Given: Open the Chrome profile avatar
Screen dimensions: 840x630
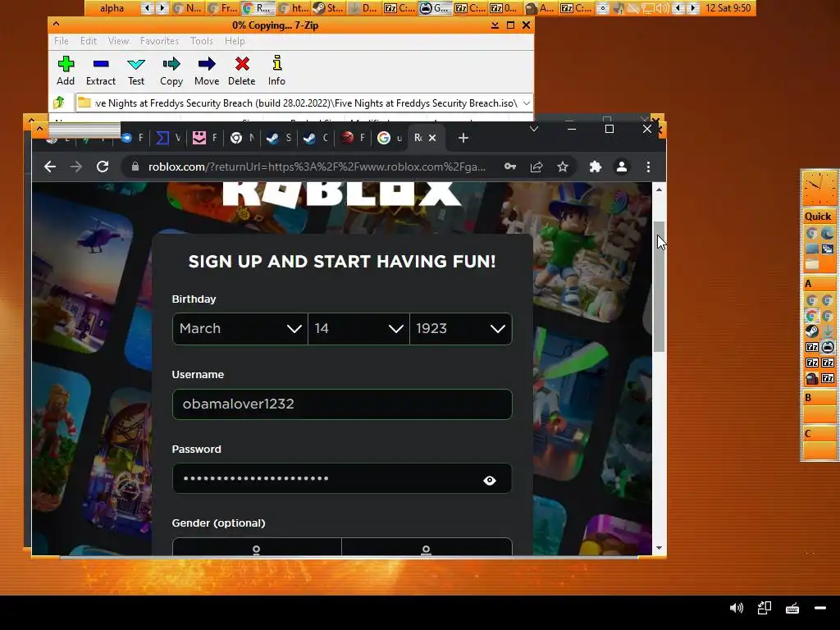Looking at the screenshot, I should (x=622, y=167).
